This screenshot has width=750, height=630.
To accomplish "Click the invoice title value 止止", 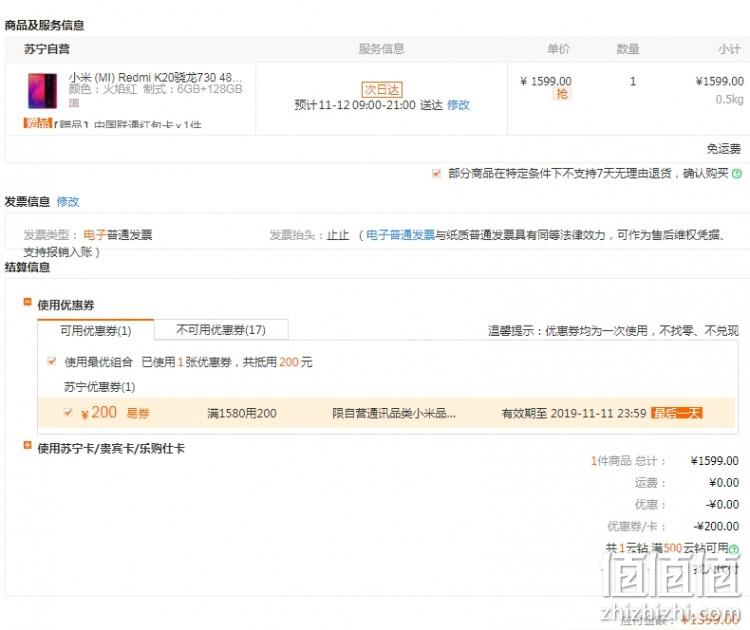I will point(338,235).
